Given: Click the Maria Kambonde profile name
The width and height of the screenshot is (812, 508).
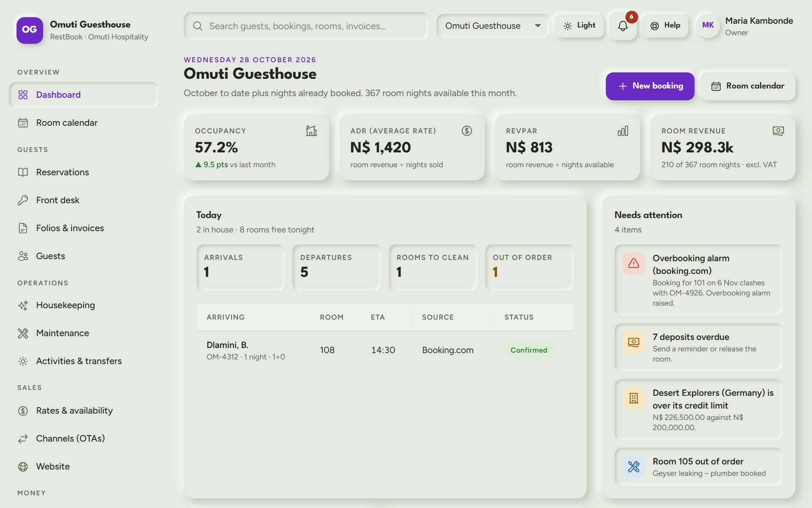Looking at the screenshot, I should pos(759,21).
